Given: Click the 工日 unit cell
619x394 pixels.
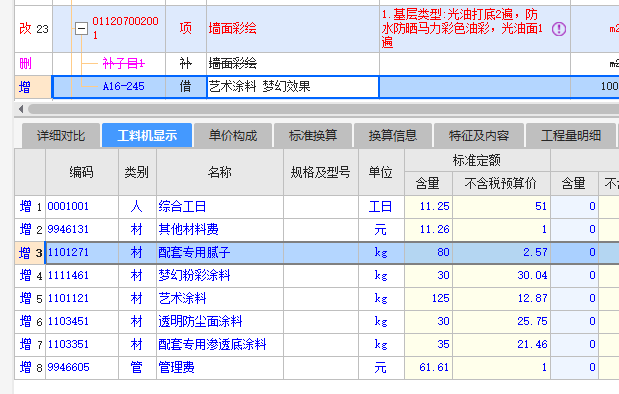Looking at the screenshot, I should coord(381,206).
